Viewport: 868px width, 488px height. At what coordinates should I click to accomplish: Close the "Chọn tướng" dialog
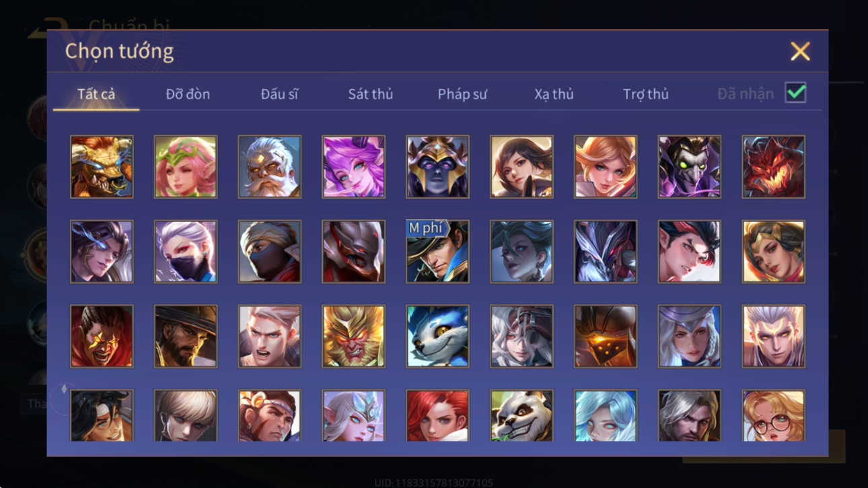tap(800, 51)
